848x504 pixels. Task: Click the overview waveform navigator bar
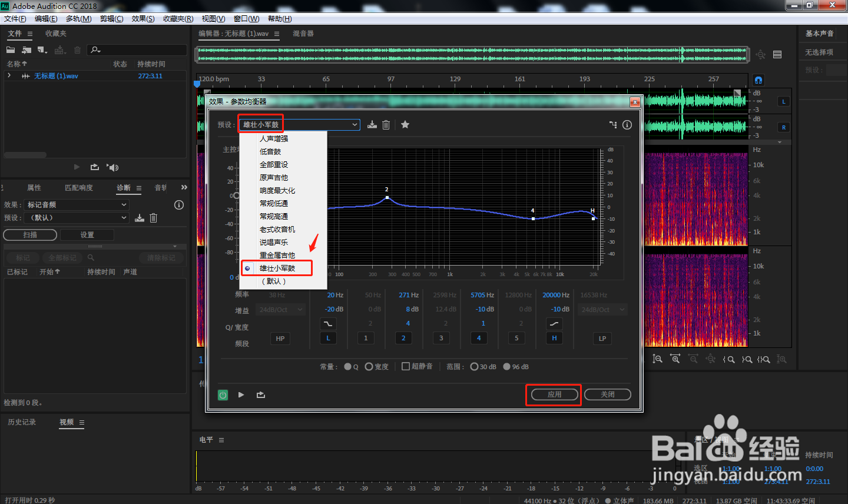[x=472, y=55]
